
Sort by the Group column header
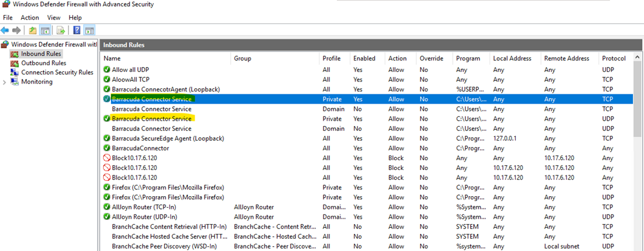coord(275,58)
